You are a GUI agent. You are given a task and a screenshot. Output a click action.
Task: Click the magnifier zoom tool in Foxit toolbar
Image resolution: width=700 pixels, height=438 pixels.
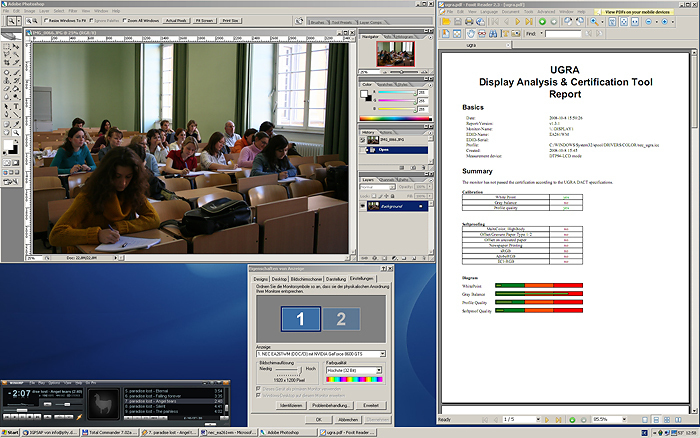tap(594, 21)
